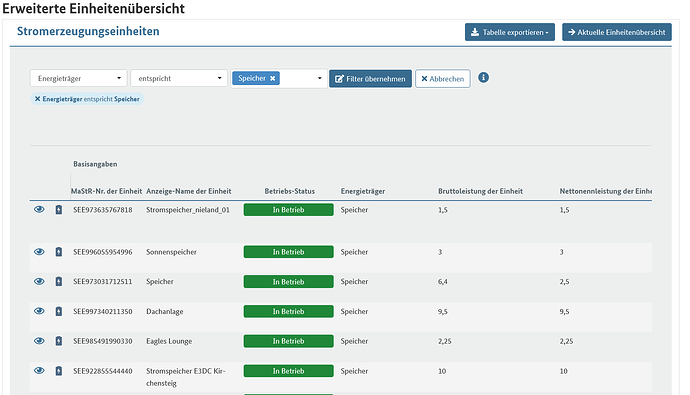690x395 pixels.
Task: Select the Sonnenspeicher name cell
Action: click(171, 252)
